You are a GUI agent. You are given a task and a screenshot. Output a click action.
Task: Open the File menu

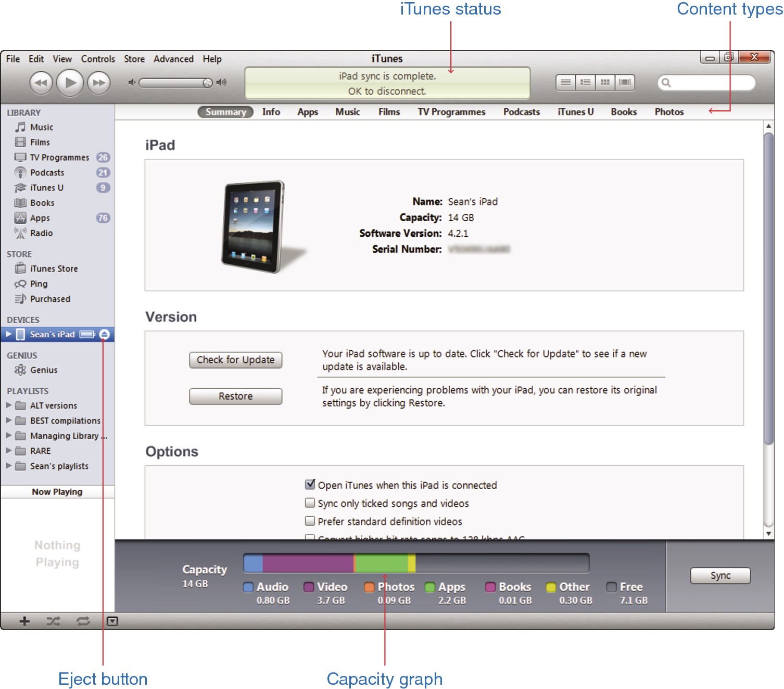tap(13, 59)
